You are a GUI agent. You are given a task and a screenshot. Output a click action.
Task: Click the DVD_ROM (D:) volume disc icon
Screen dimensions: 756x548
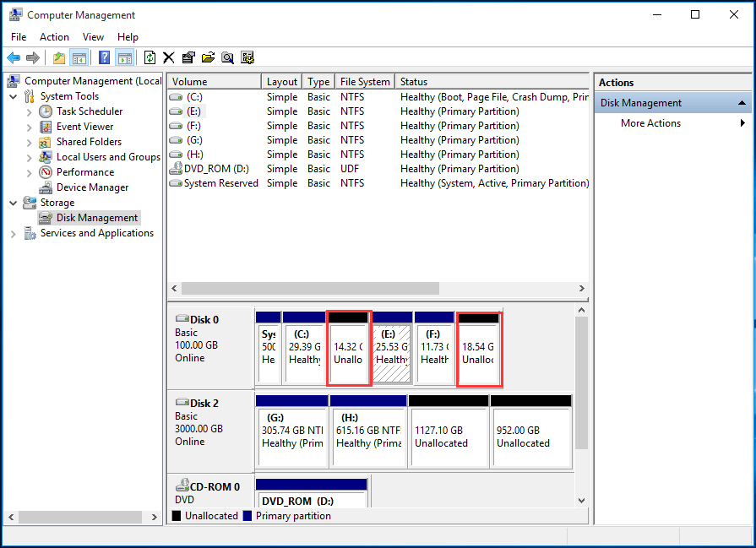point(176,169)
